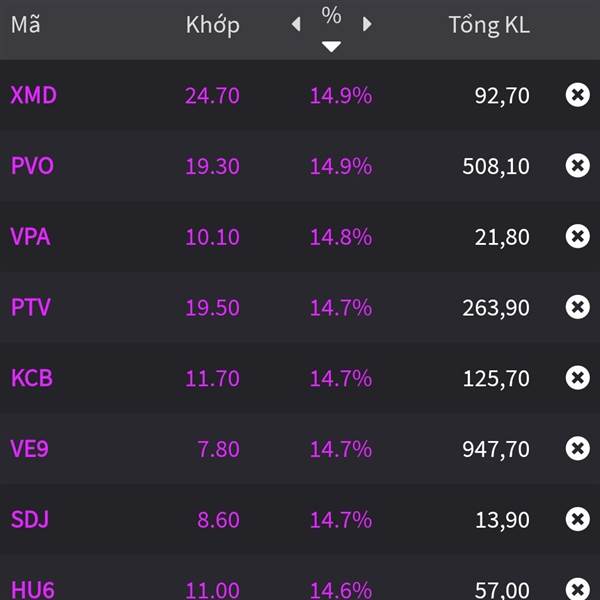
Task: Select VE9 ticker symbol
Action: tap(30, 449)
